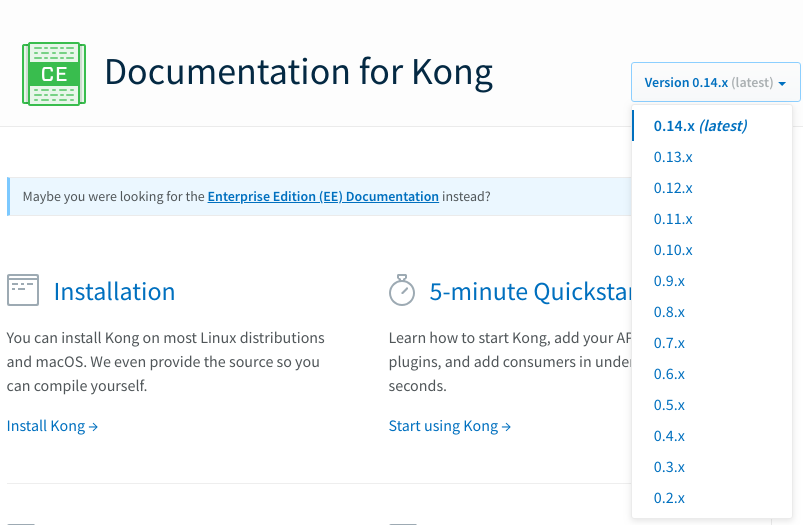Click the stopwatch Quickstart icon
Viewport: 803px width, 525px height.
point(402,290)
